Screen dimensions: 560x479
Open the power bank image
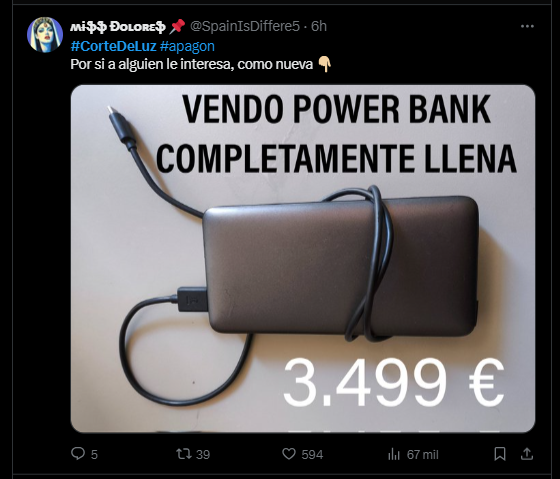[303, 258]
